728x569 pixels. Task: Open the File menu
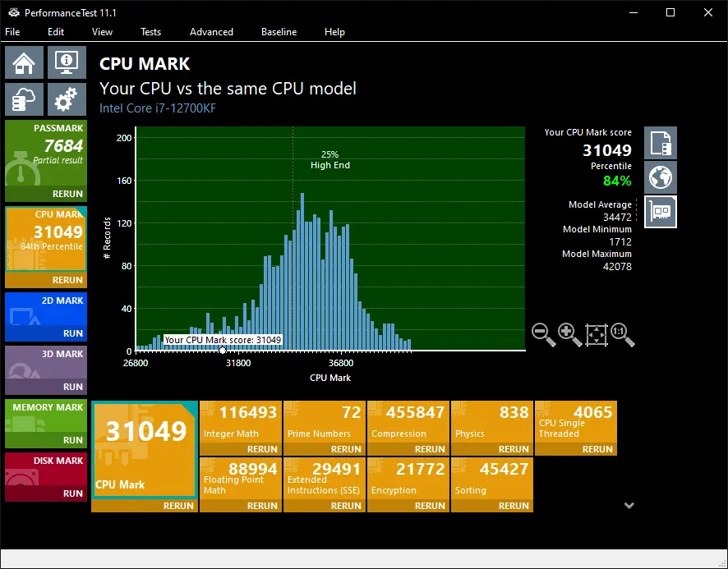click(x=12, y=32)
